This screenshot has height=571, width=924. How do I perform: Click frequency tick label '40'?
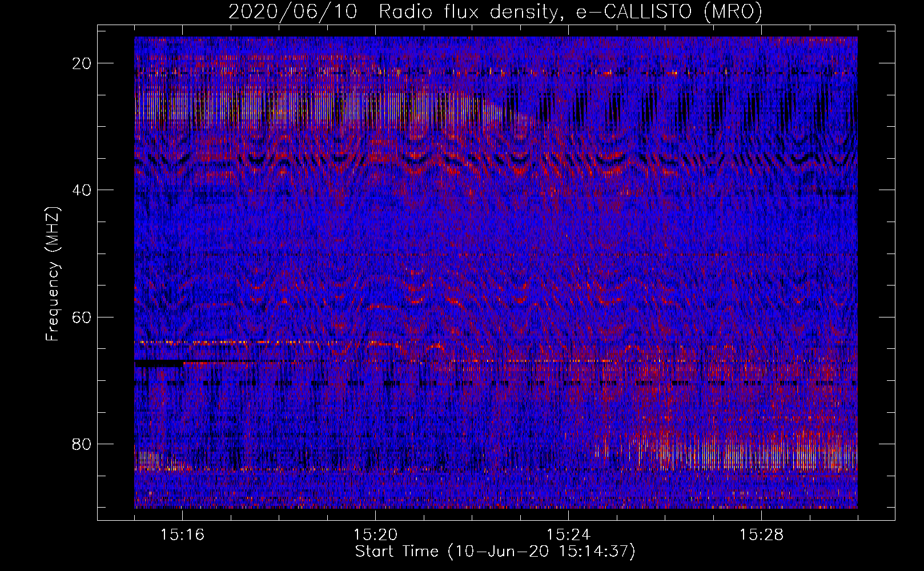tap(82, 190)
